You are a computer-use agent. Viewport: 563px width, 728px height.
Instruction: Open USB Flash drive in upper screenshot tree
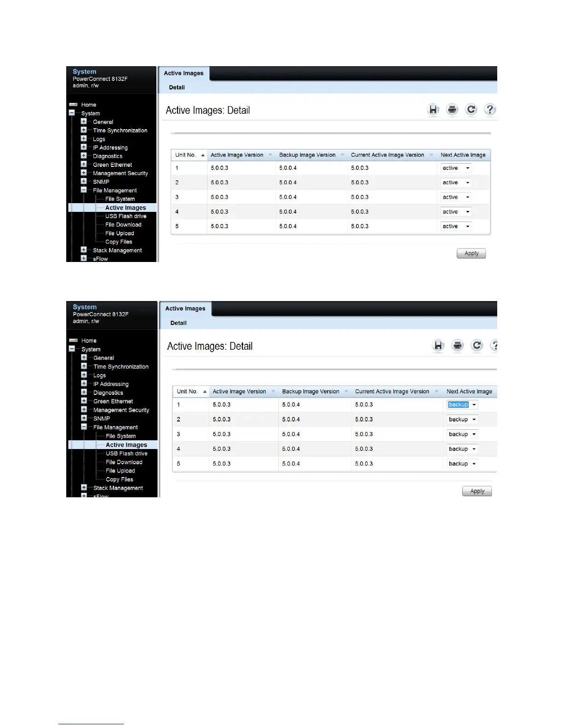coord(126,216)
